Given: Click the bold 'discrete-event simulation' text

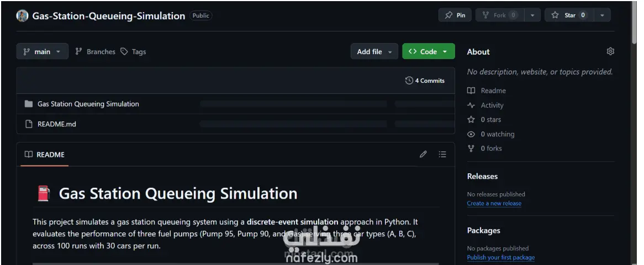Looking at the screenshot, I should (292, 222).
